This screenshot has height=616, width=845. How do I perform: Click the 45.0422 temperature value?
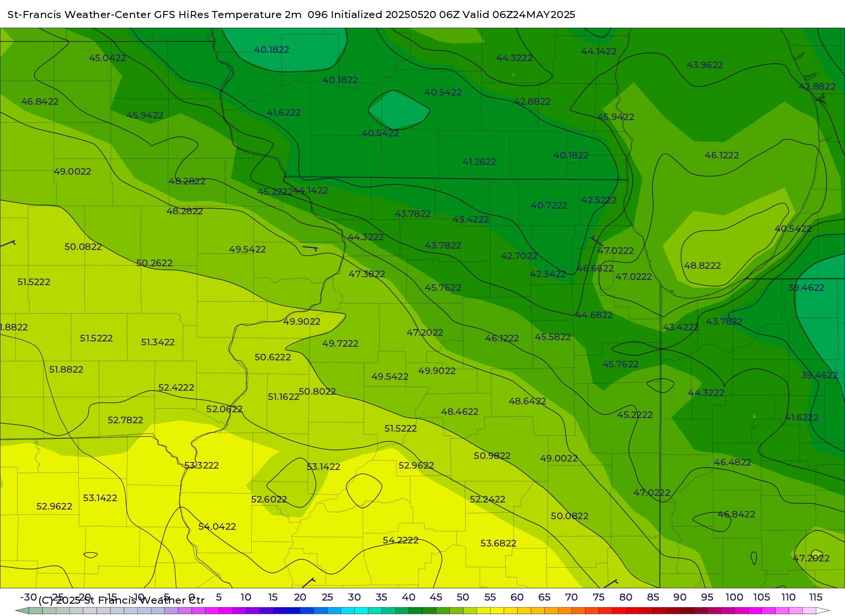pos(107,58)
